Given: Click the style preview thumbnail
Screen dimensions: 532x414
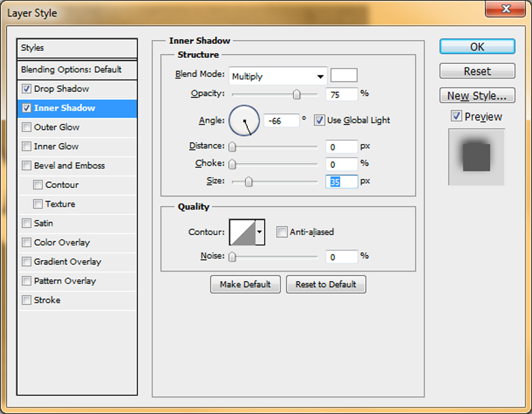Looking at the screenshot, I should click(476, 157).
